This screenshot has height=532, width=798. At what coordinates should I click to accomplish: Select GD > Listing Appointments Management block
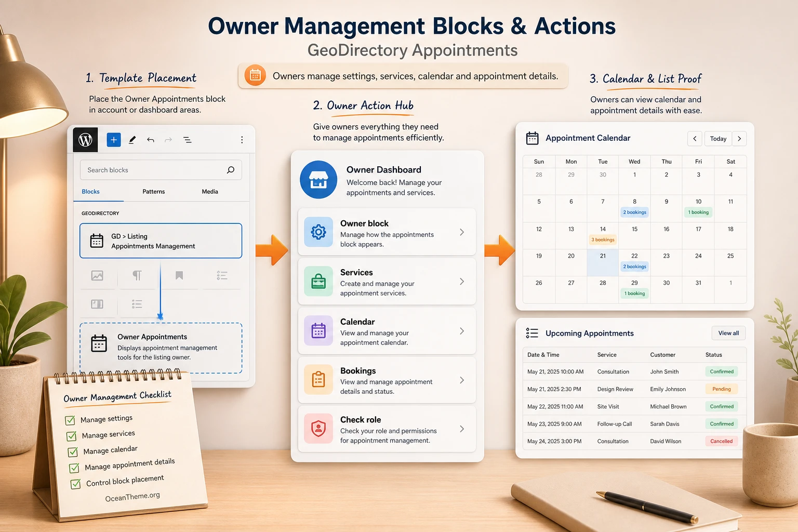pyautogui.click(x=161, y=241)
